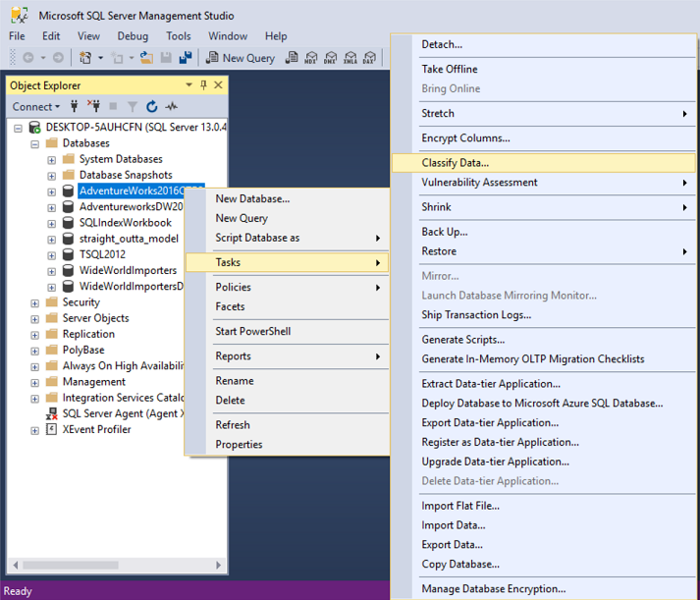Click the Stop icon in Object Explorer

point(113,106)
